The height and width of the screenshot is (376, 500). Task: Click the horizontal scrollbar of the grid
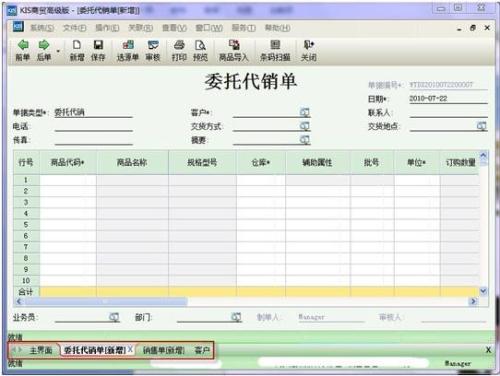[x=246, y=302]
